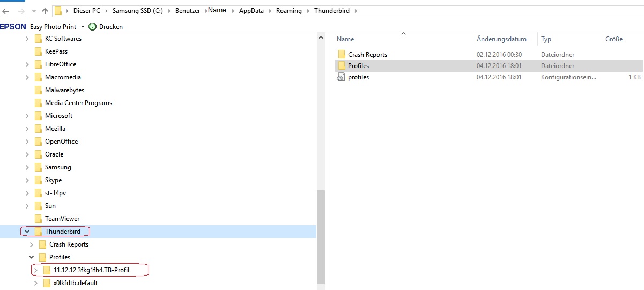Click scrollbar up arrow in tree pane
Image resolution: width=644 pixels, height=290 pixels.
coord(321,38)
